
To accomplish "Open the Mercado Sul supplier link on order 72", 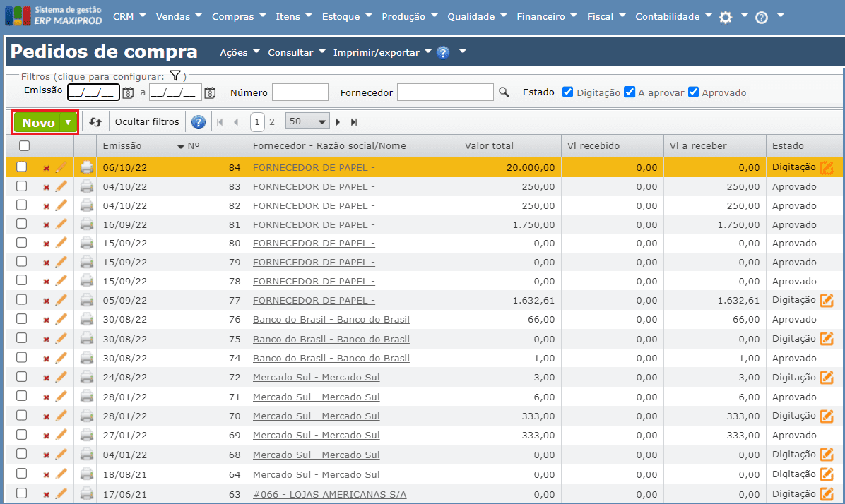I will tap(315, 377).
